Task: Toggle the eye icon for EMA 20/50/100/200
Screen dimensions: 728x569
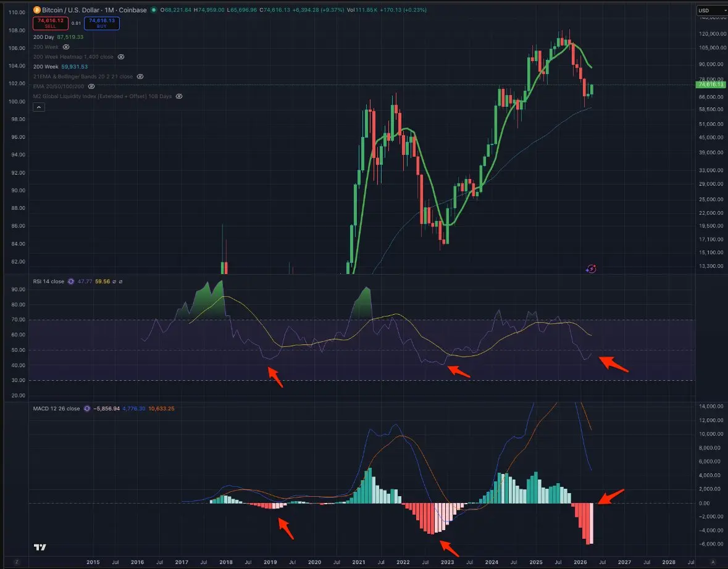Action: [x=91, y=86]
